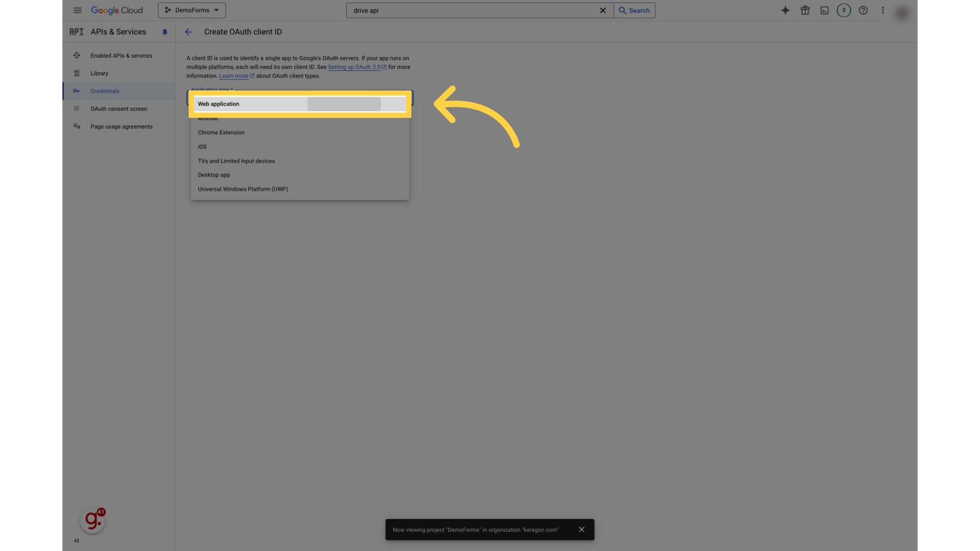Unpin the APIs & Services panel
This screenshot has width=980, height=551.
pyautogui.click(x=164, y=32)
